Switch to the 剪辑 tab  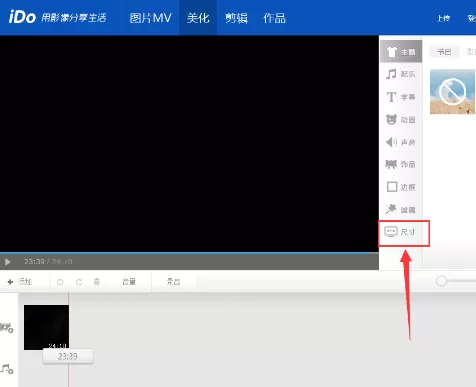point(236,18)
